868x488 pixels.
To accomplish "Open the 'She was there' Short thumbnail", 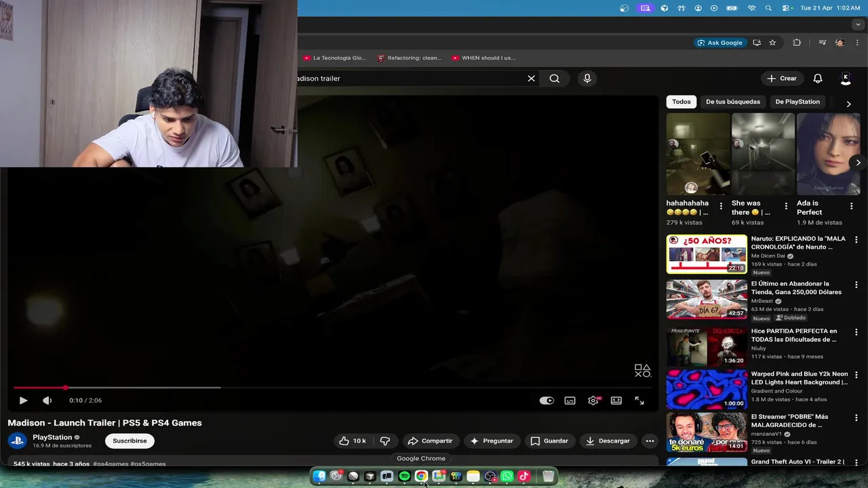I will pos(763,154).
